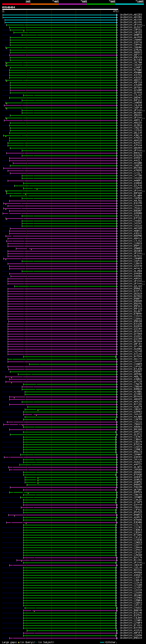Click label UniRef100_C6E435
146x644 pixels.
(x=131, y=565)
